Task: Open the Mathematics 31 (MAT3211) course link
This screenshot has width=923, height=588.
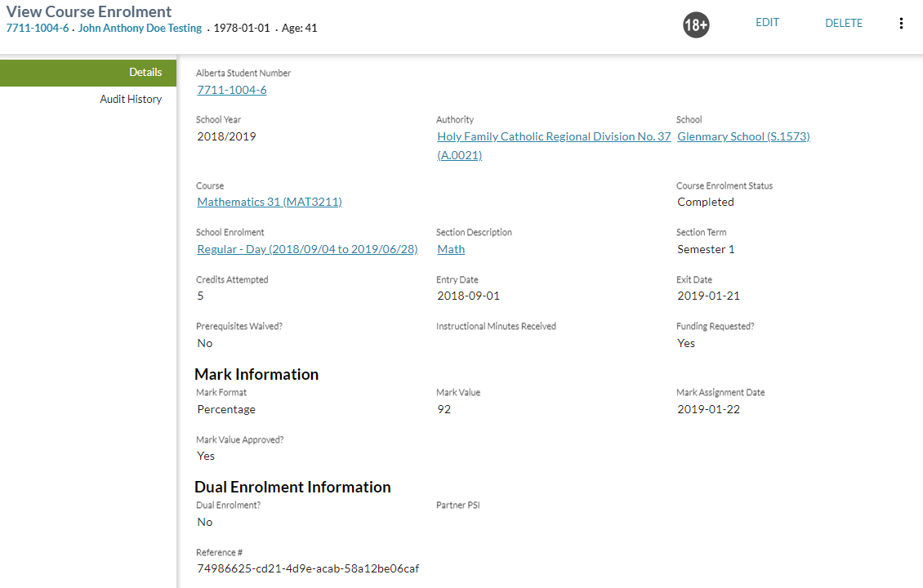Action: [270, 202]
